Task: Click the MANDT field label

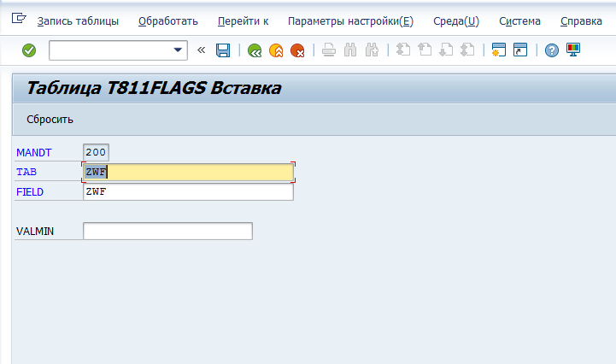Action: point(34,152)
